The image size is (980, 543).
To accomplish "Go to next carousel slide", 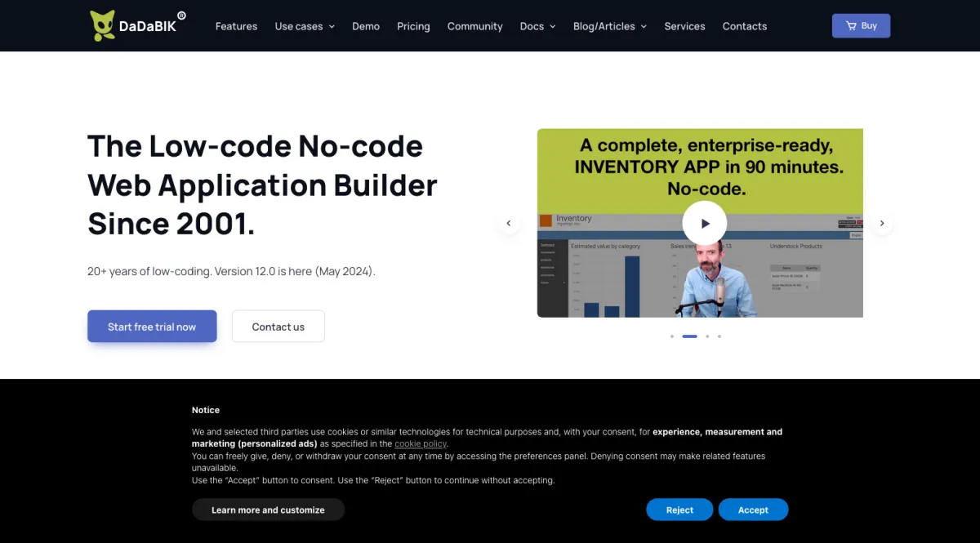I will tap(881, 223).
